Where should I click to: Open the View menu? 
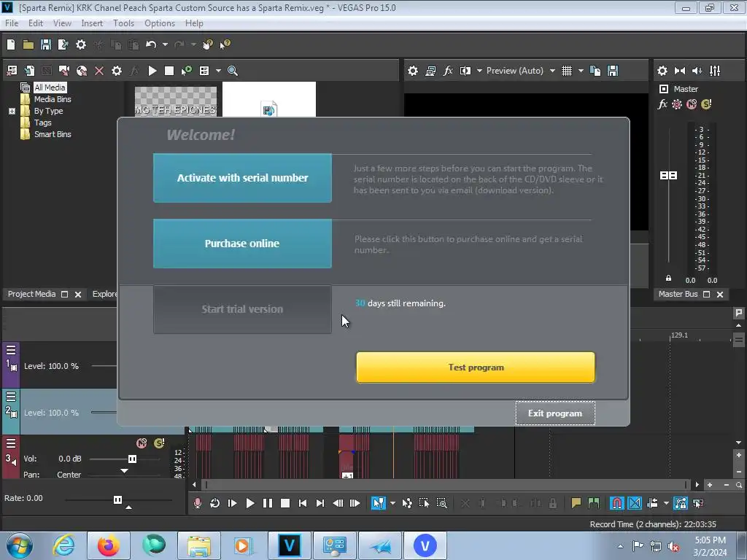62,23
